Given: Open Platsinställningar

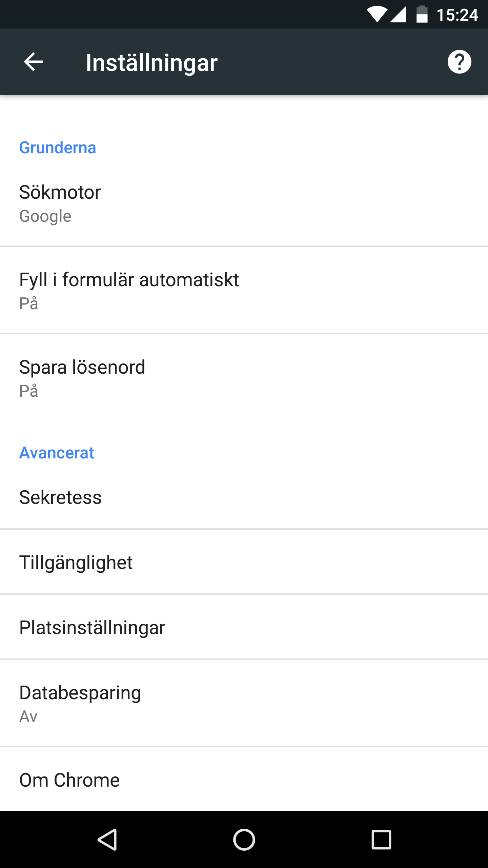Looking at the screenshot, I should tap(244, 627).
